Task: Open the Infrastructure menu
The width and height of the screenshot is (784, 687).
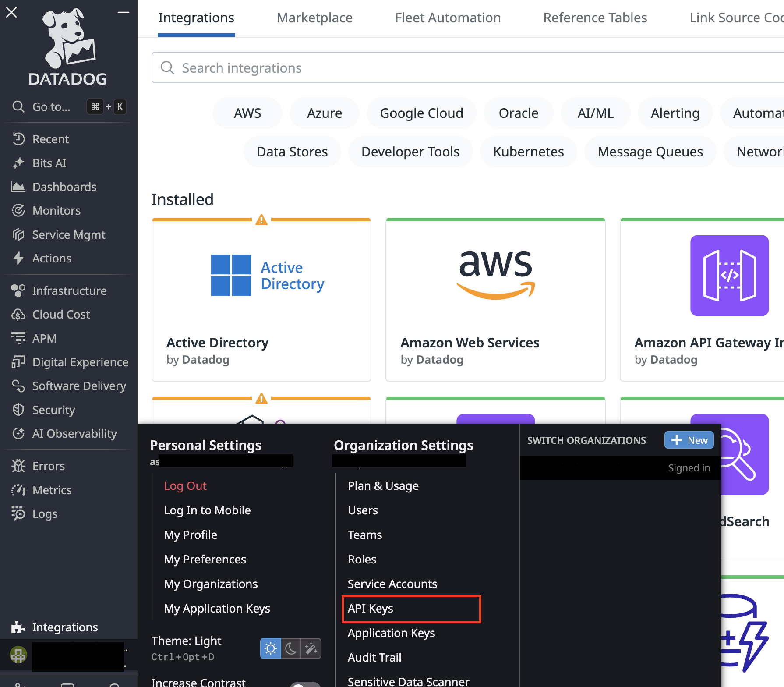Action: click(69, 291)
